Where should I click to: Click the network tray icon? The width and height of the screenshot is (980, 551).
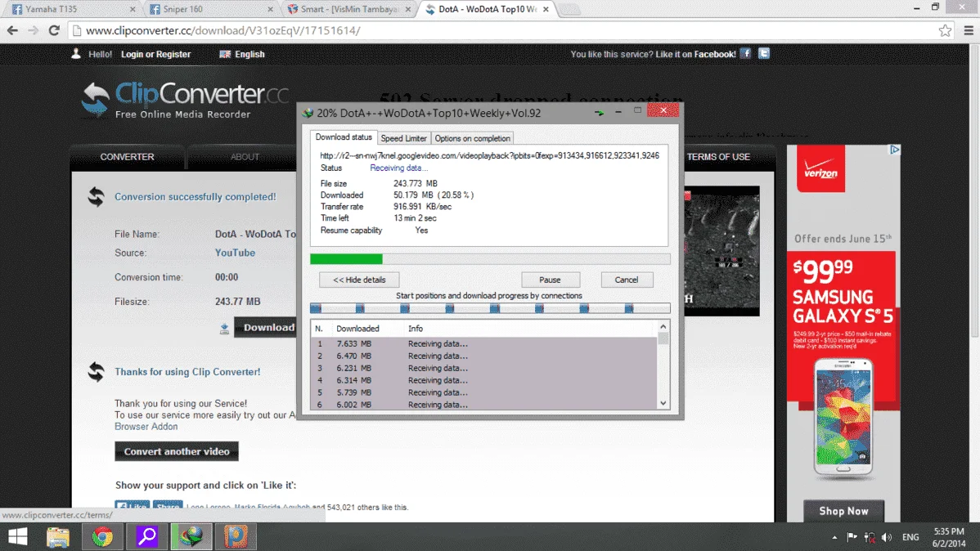pyautogui.click(x=870, y=537)
